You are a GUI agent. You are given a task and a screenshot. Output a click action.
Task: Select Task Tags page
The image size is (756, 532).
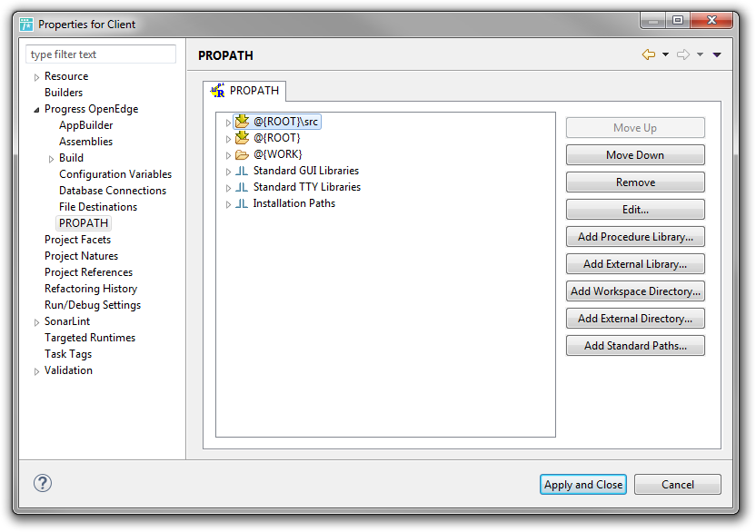(68, 354)
